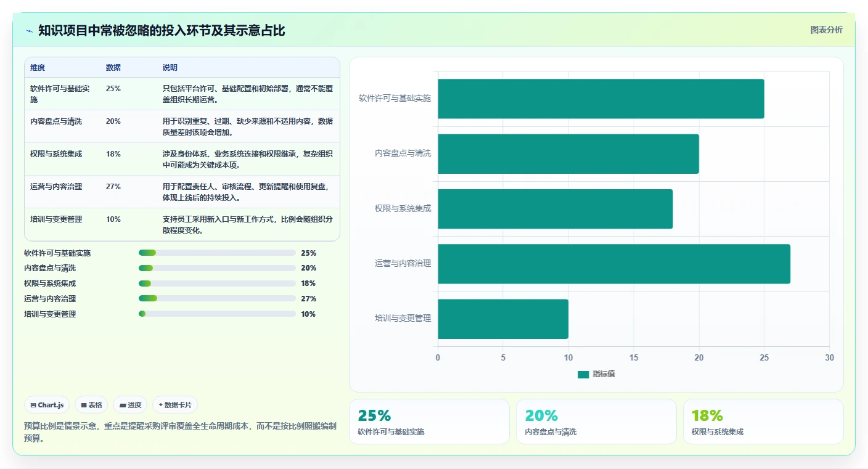Viewport: 868px width, 469px height.
Task: Select the 表格 chip
Action: coord(91,405)
